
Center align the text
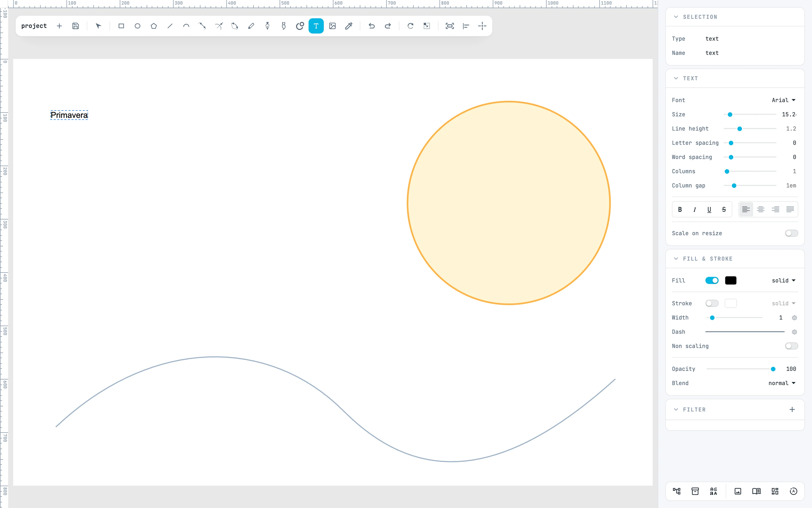761,209
